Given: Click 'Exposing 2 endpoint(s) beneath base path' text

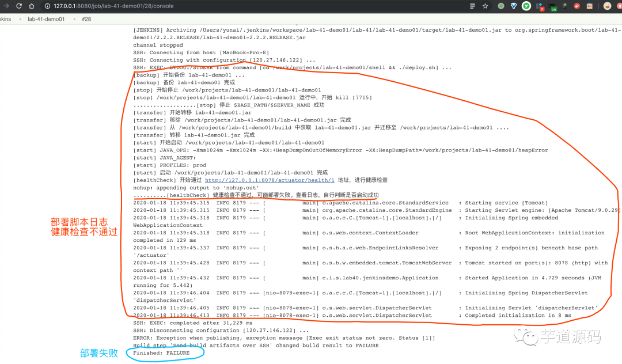Looking at the screenshot, I should 532,248.
